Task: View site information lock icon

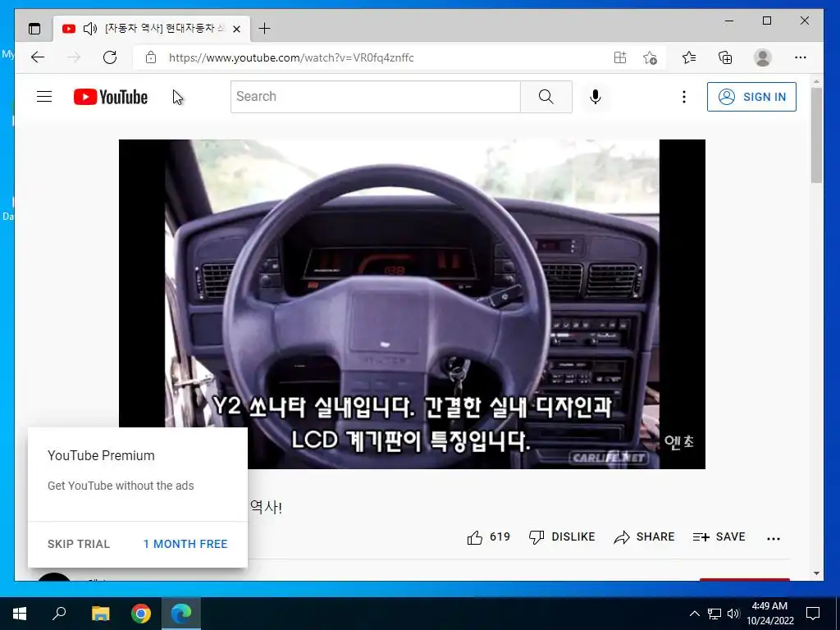Action: pyautogui.click(x=151, y=57)
